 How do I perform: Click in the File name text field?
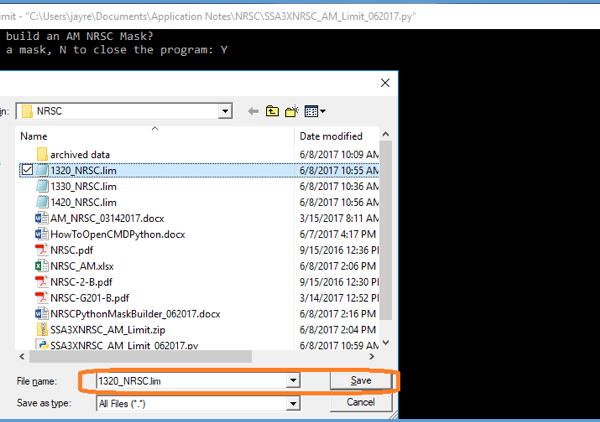(x=188, y=381)
